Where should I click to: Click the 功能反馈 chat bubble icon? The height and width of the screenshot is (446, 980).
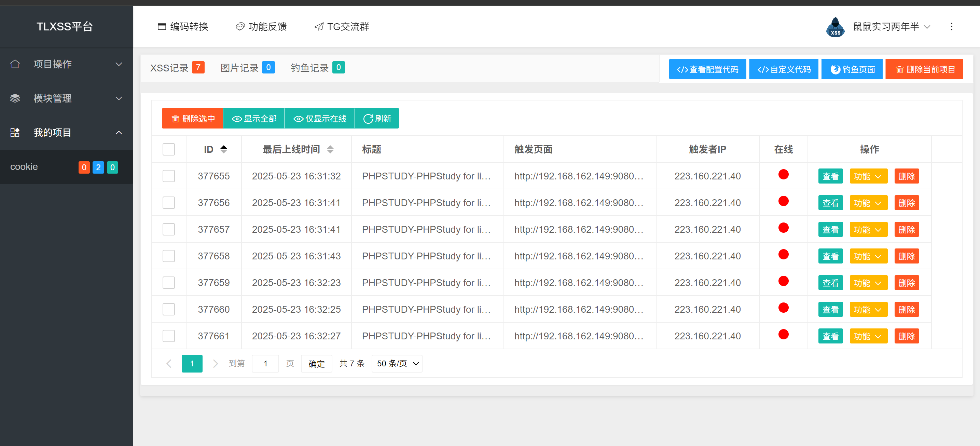pyautogui.click(x=240, y=27)
